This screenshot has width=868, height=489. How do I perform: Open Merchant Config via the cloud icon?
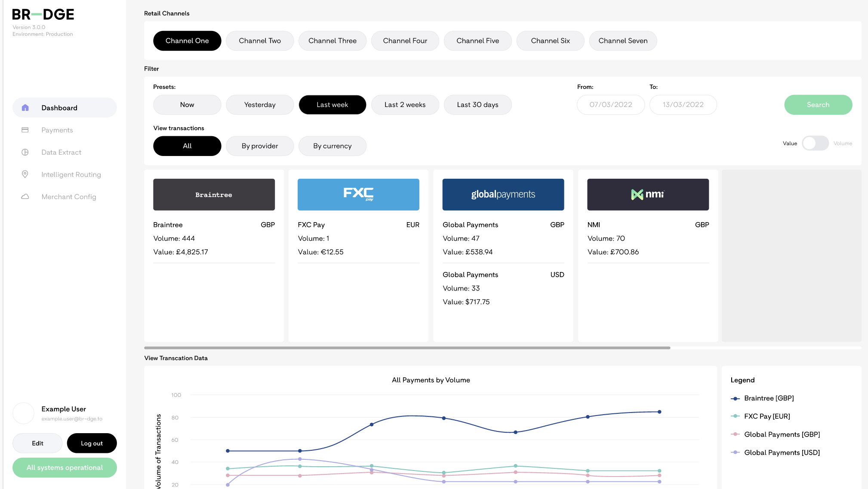pyautogui.click(x=25, y=196)
